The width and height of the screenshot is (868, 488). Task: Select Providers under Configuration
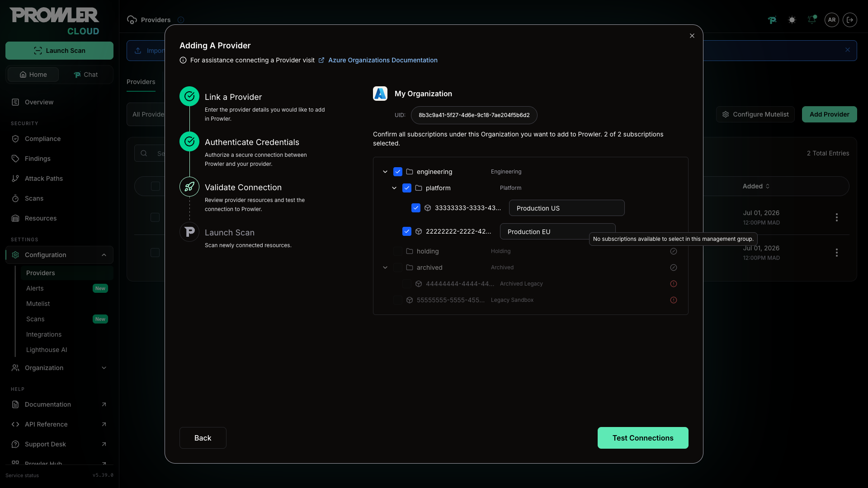tap(67, 273)
